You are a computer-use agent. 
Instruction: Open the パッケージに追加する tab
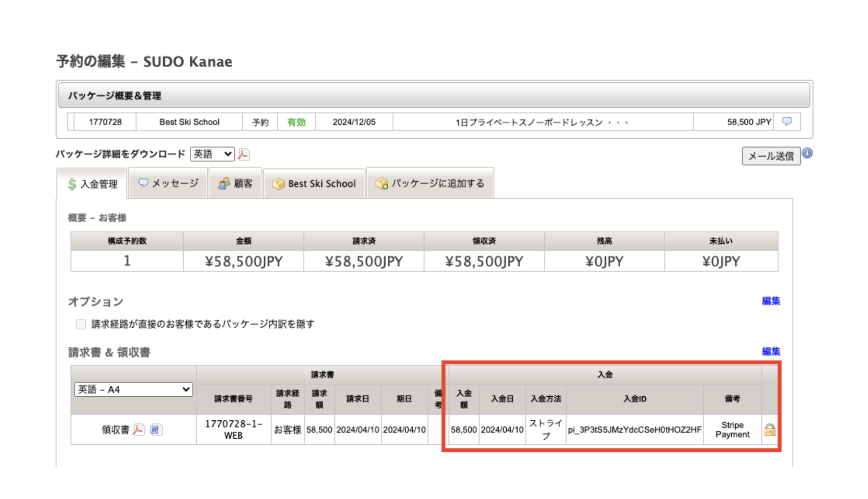click(x=430, y=183)
